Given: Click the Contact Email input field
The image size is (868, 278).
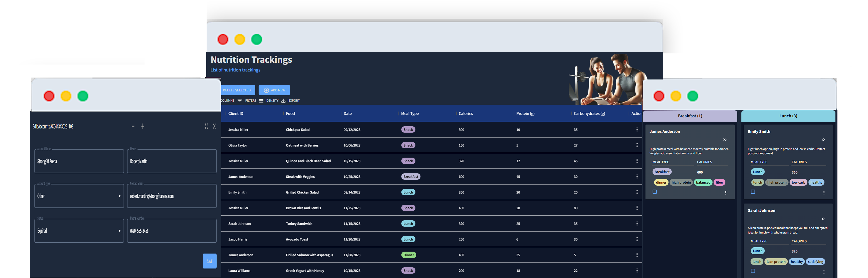Looking at the screenshot, I should [x=172, y=196].
